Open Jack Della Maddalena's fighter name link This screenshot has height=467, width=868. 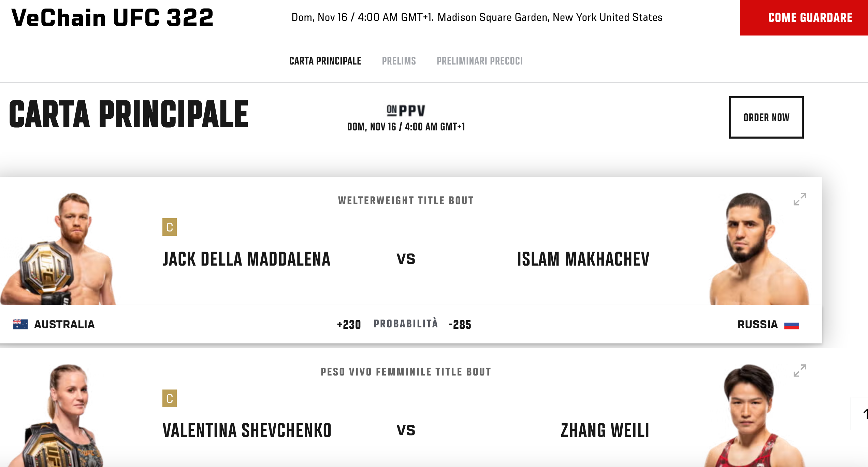pos(246,259)
